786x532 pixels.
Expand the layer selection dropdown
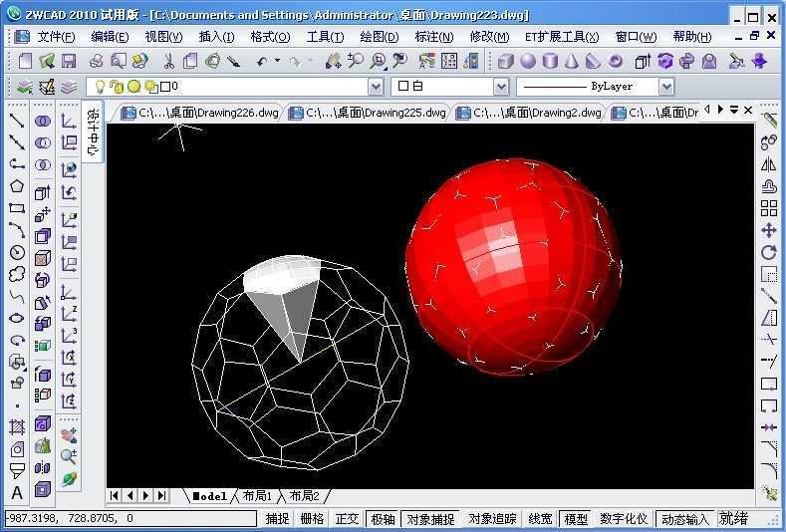pos(376,88)
